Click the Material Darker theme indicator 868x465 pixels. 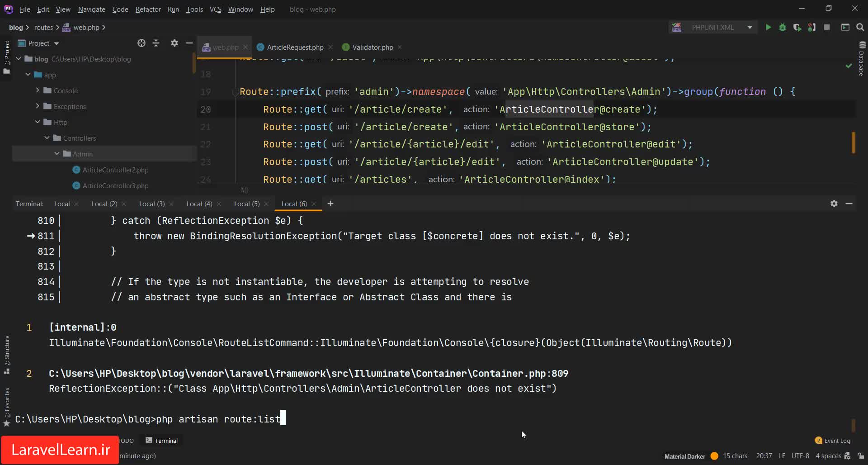coord(684,456)
